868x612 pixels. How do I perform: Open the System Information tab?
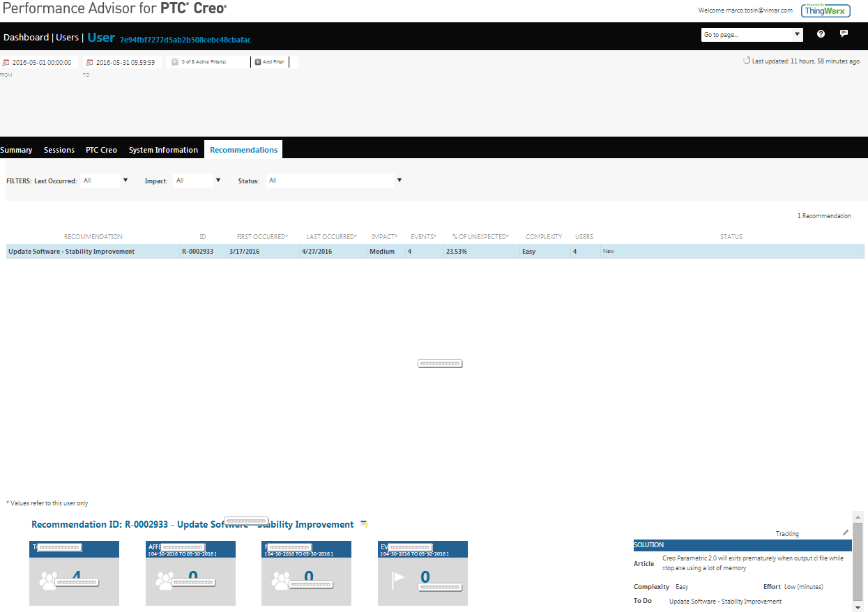click(x=163, y=150)
